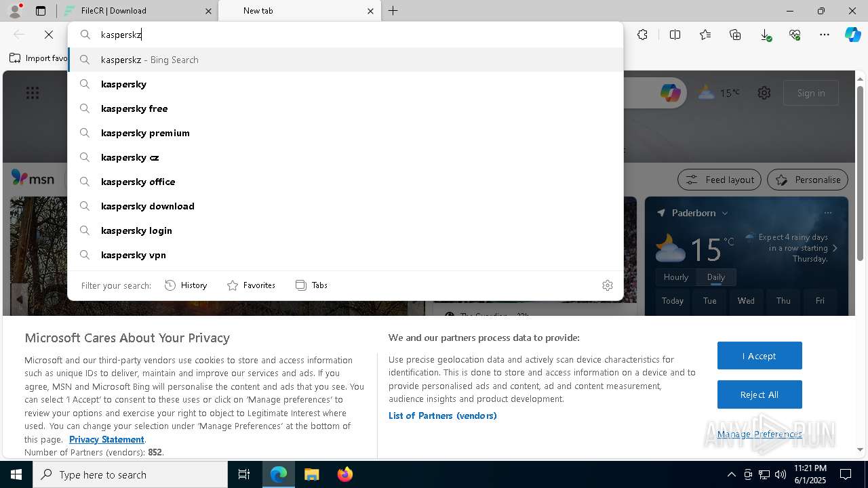Open a new tab with plus button
The height and width of the screenshot is (488, 868).
[x=393, y=11]
